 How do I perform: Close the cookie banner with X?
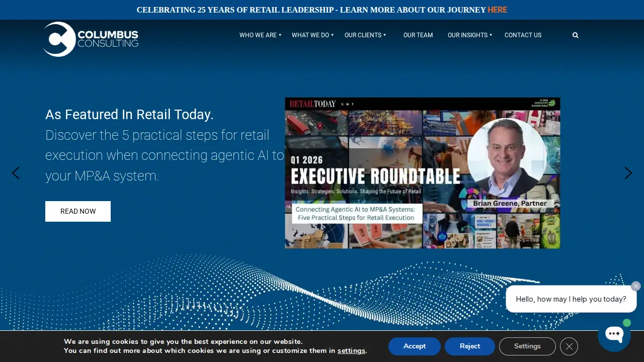coord(569,346)
